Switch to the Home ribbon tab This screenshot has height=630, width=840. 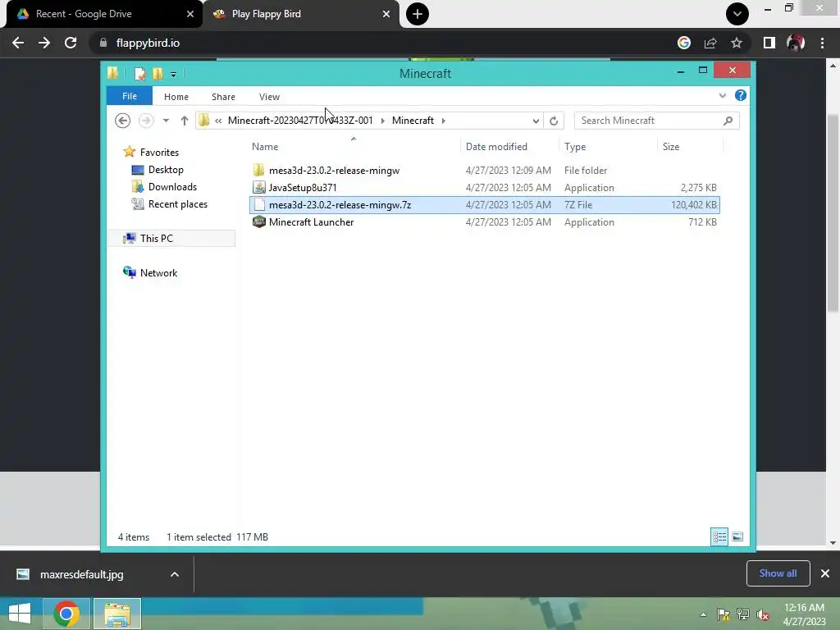(x=176, y=97)
